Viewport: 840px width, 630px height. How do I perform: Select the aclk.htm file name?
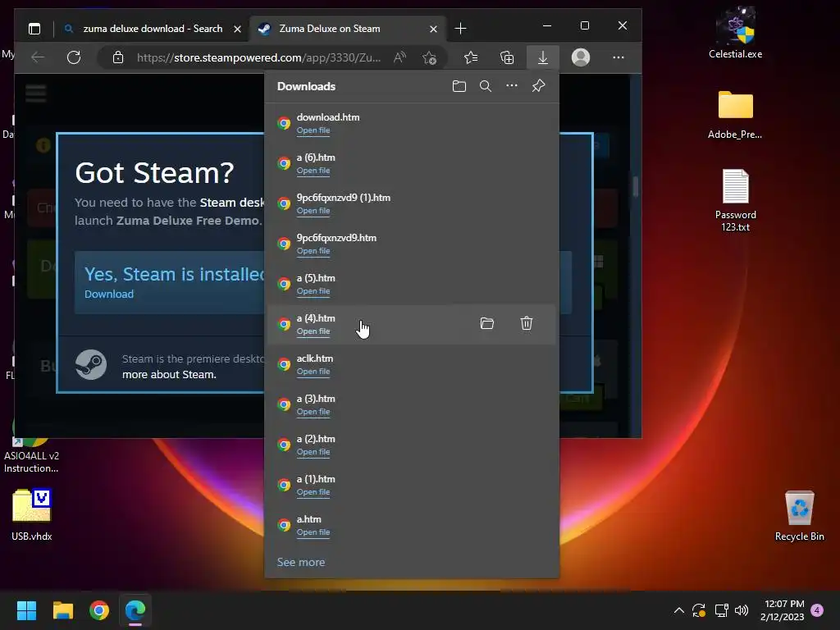click(314, 358)
